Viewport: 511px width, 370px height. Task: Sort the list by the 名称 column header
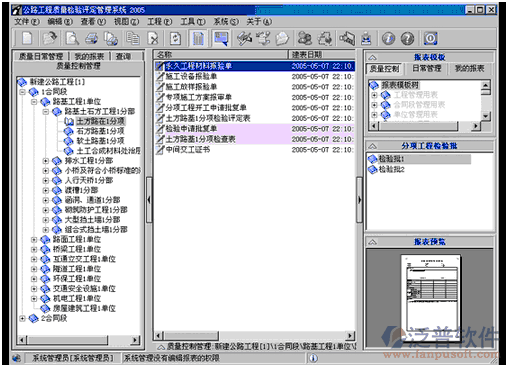tap(221, 55)
